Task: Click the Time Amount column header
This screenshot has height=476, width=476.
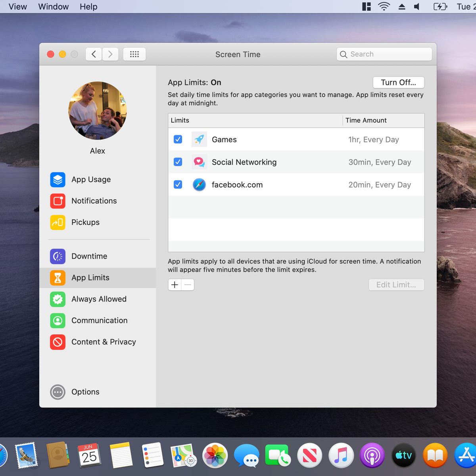Action: (x=384, y=121)
